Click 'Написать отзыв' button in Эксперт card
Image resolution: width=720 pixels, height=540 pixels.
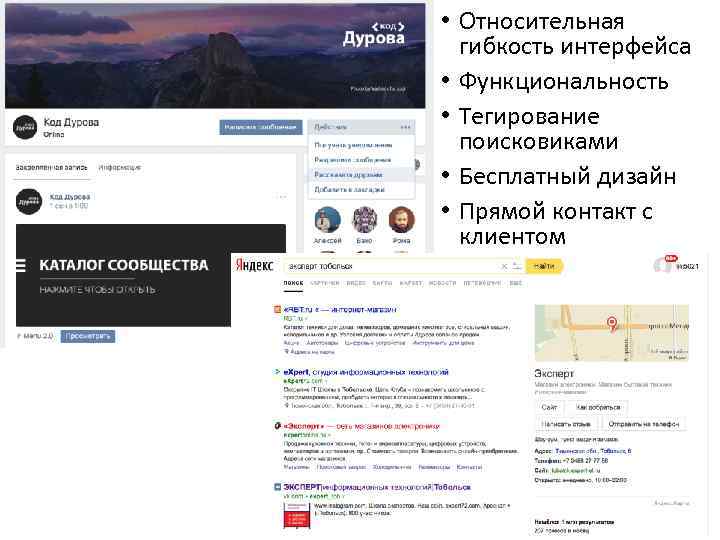point(566,424)
